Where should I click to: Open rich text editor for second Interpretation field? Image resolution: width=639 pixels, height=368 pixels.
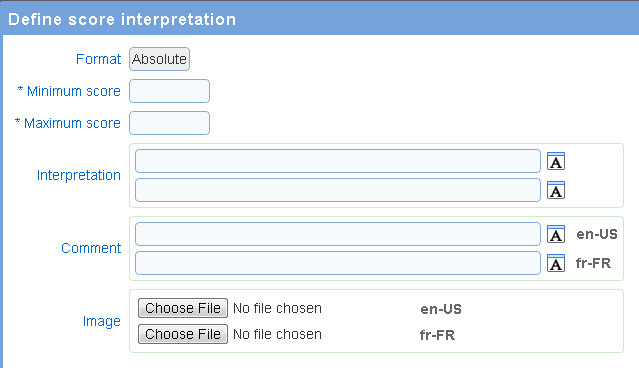point(556,190)
